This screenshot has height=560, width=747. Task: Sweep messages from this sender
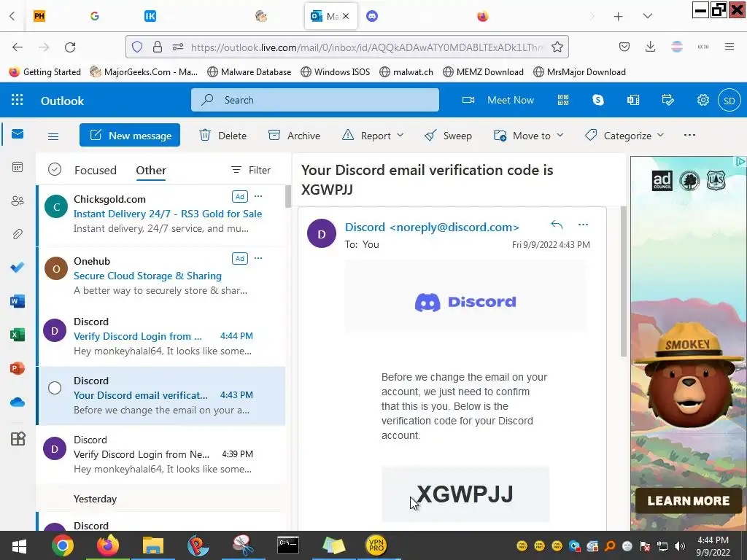448,136
